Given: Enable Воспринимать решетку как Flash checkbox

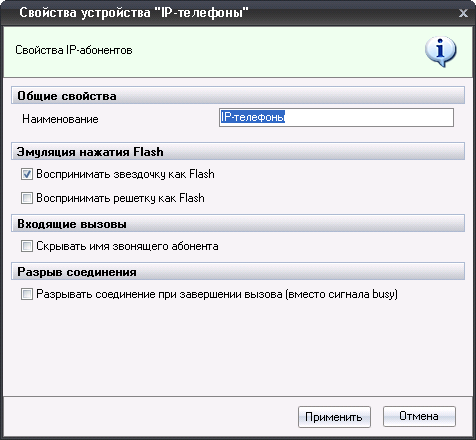Looking at the screenshot, I should click(x=27, y=198).
